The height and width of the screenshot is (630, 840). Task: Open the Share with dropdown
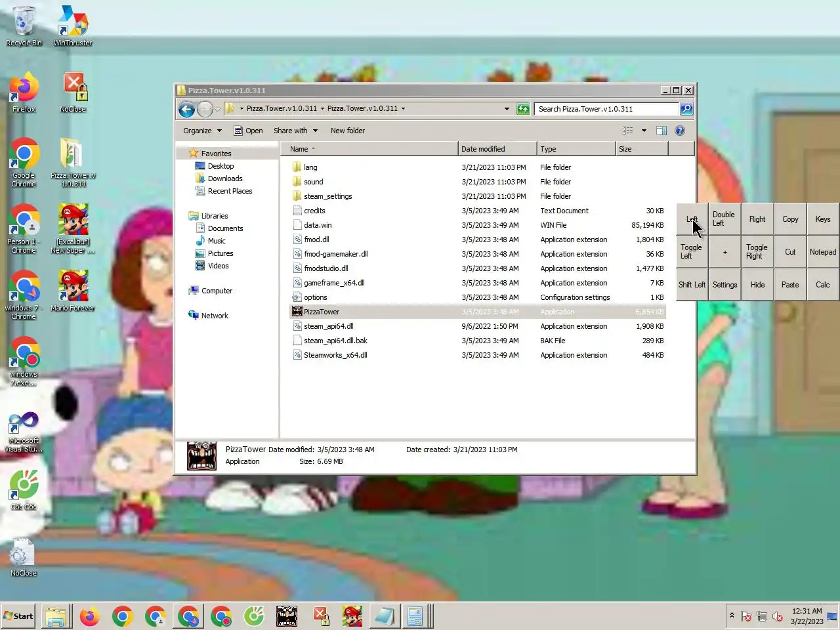pyautogui.click(x=295, y=131)
